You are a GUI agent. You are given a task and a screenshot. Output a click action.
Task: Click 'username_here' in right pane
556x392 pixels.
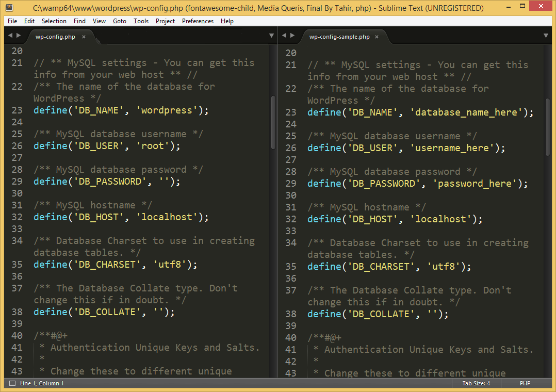point(452,148)
